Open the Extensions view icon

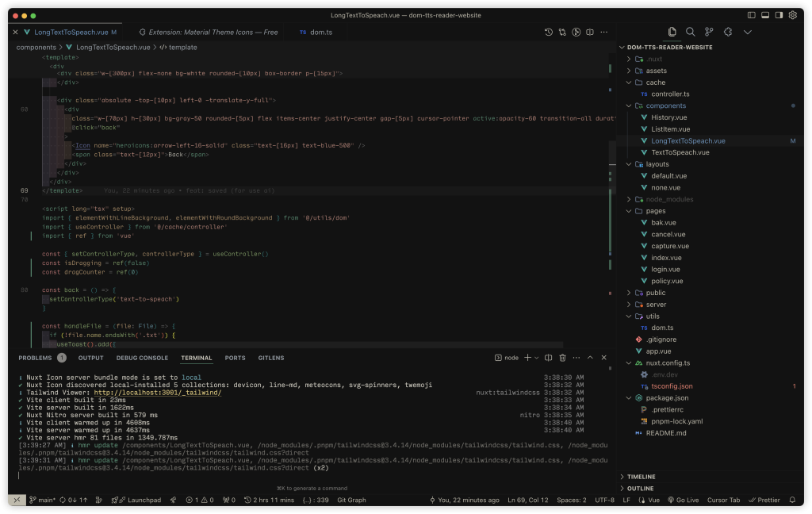click(728, 32)
